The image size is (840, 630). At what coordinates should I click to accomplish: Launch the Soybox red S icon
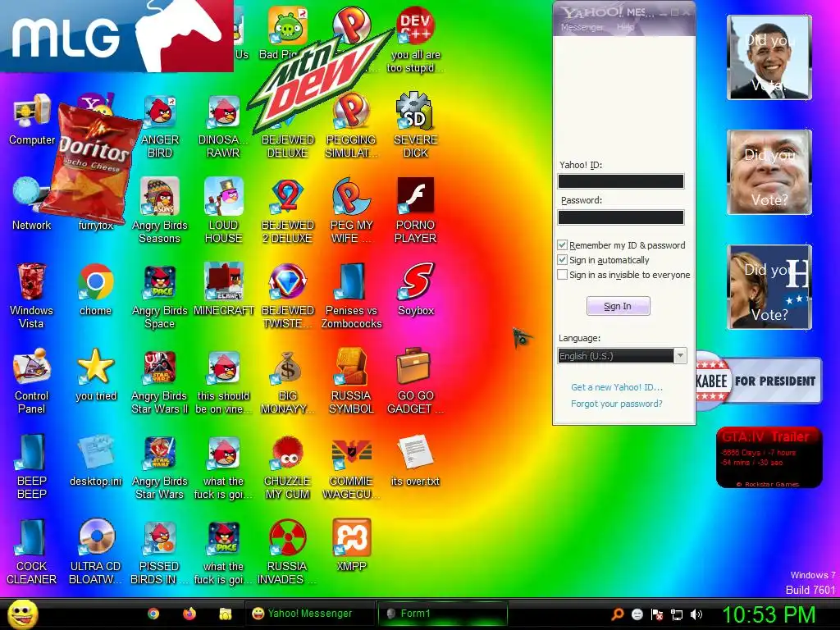pos(416,290)
